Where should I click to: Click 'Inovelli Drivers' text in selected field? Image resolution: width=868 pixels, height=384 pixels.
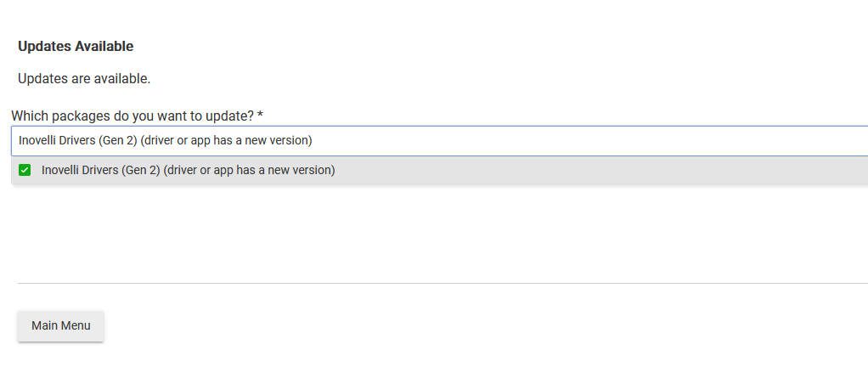[x=58, y=141]
